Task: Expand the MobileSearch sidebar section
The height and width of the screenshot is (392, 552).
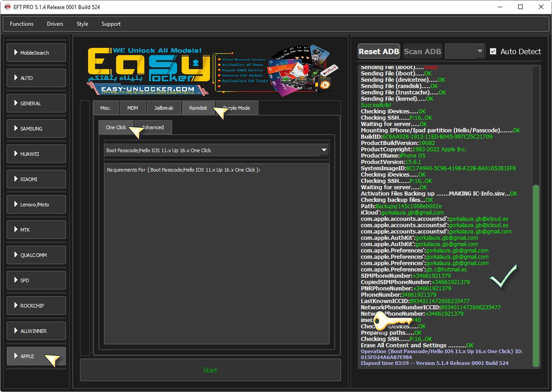Action: (37, 53)
